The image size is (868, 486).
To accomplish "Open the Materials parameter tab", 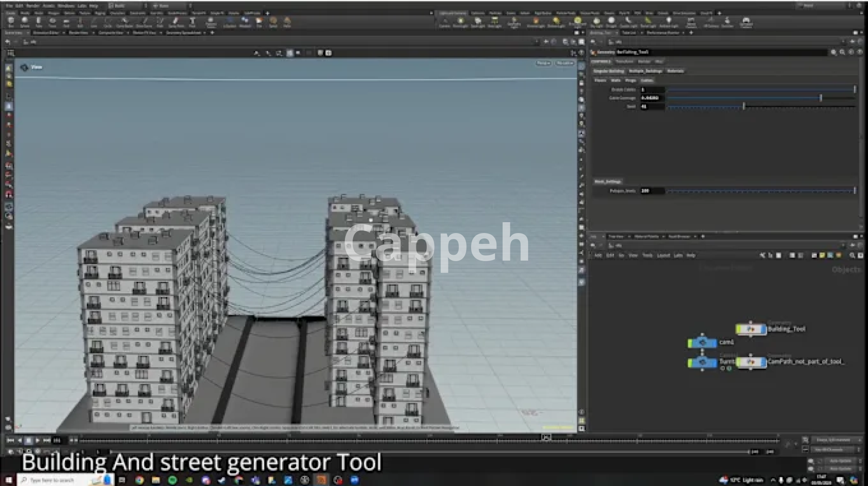I will [675, 71].
